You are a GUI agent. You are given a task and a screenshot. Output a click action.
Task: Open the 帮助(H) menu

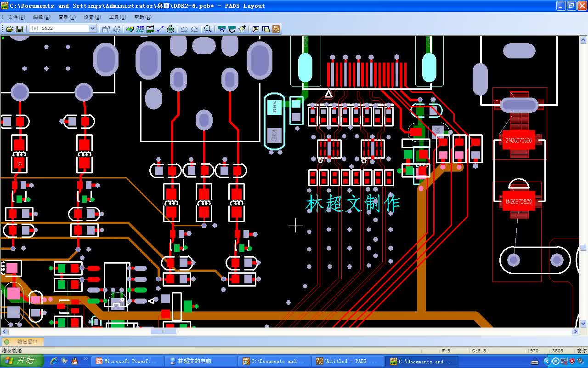[143, 17]
